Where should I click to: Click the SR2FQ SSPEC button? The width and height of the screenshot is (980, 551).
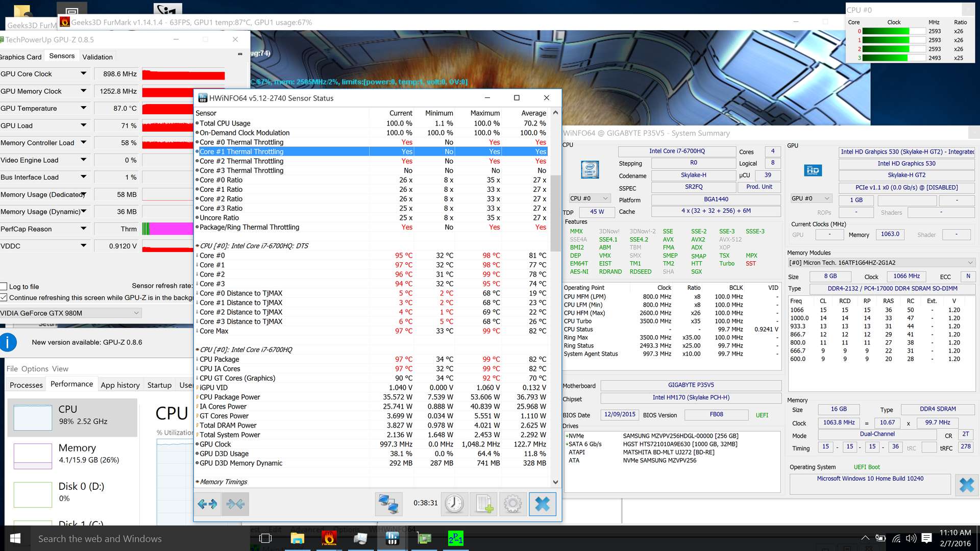pos(694,187)
